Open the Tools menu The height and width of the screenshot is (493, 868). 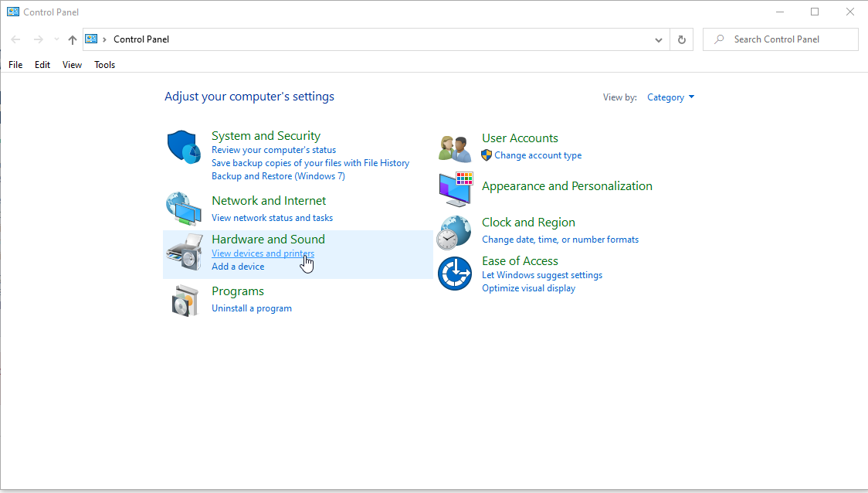click(104, 65)
